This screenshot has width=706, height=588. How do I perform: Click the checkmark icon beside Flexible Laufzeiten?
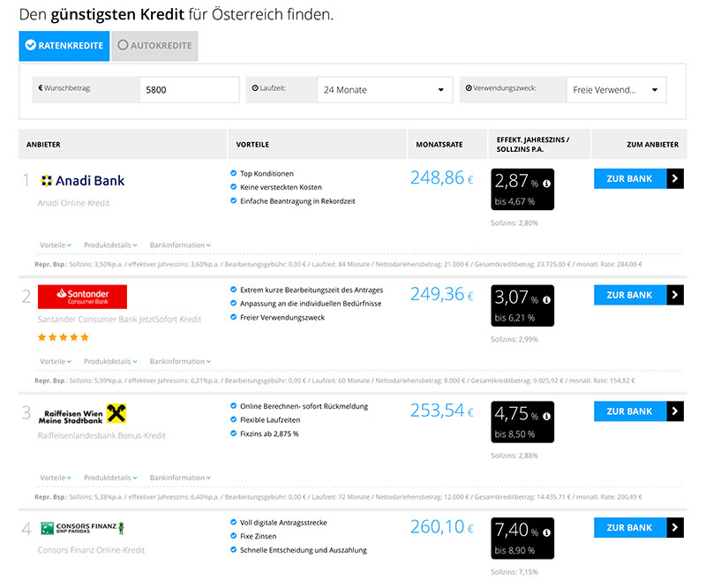coord(233,419)
